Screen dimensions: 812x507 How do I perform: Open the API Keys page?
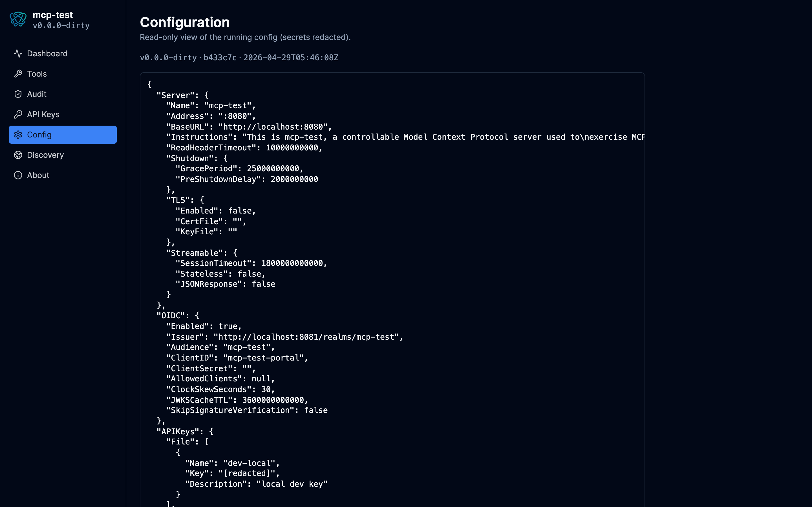tap(43, 114)
